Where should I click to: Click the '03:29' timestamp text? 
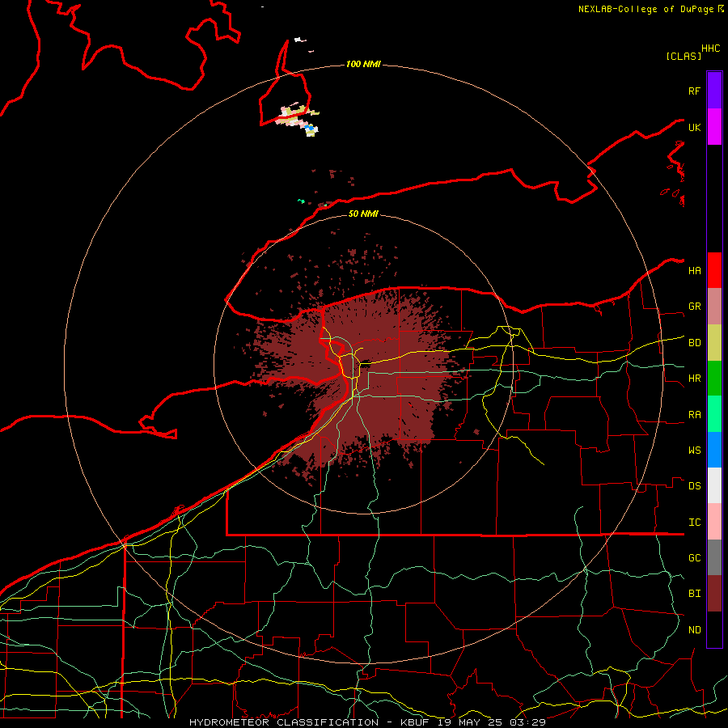[x=527, y=722]
